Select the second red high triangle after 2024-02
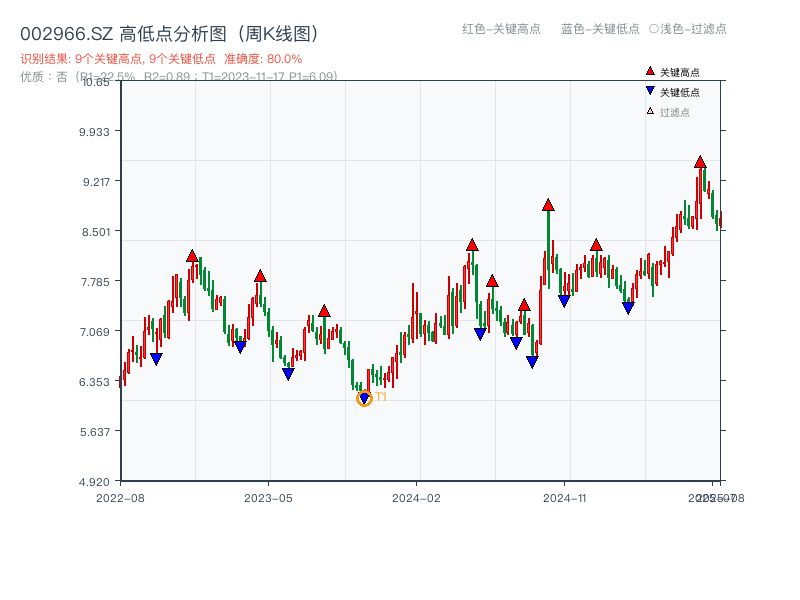The image size is (800, 600). (x=492, y=281)
